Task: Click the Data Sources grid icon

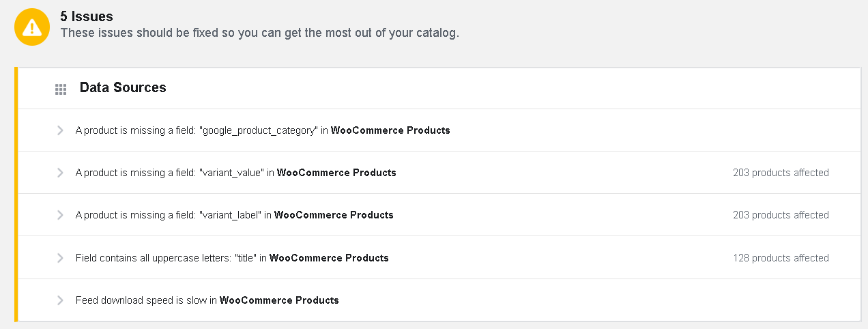Action: (x=61, y=89)
